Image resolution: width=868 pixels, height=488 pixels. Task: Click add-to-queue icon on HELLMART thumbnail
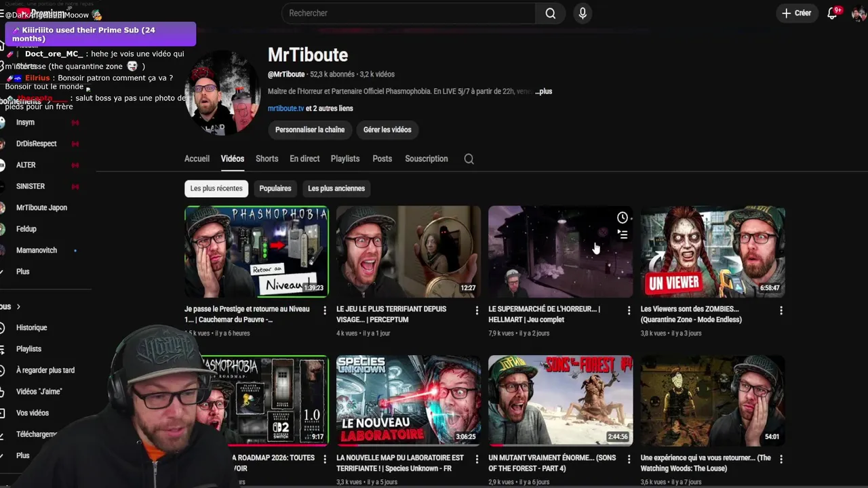[x=622, y=235]
